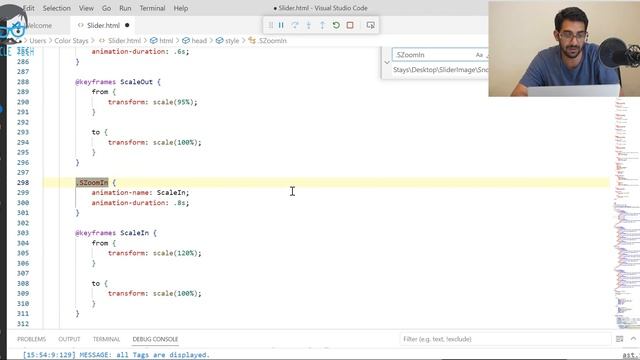Click 'animation-duration: .6s;' at top of editor
The width and height of the screenshot is (640, 360).
point(140,52)
